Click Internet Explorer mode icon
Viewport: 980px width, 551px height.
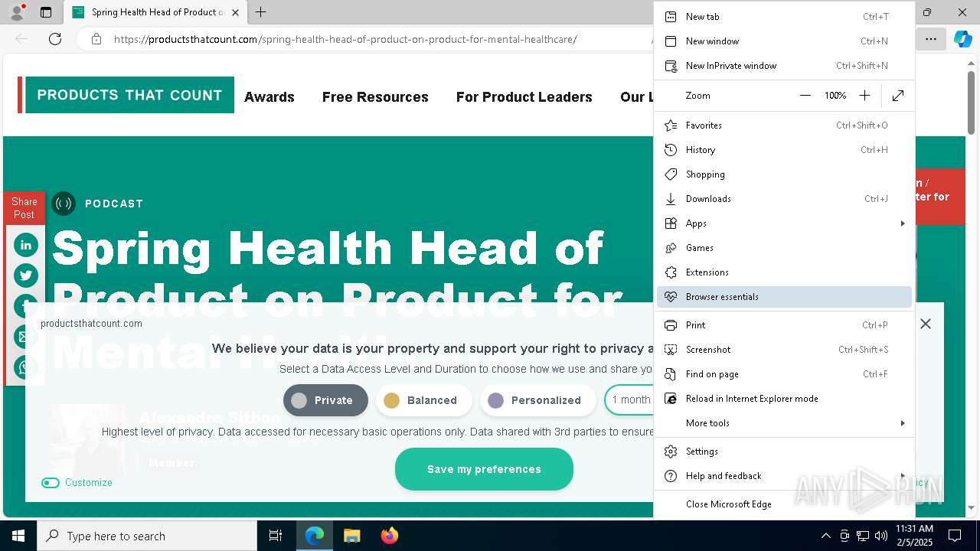tap(671, 399)
